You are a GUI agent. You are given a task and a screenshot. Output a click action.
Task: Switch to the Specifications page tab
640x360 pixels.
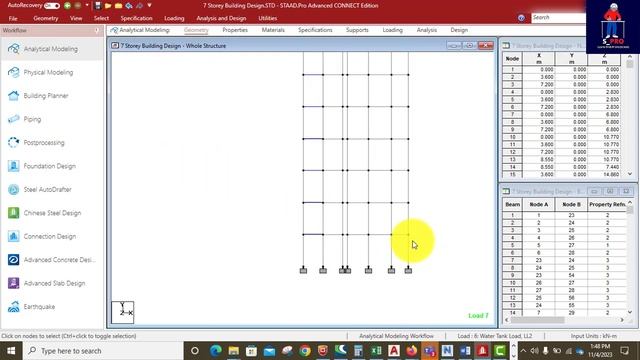(x=315, y=30)
